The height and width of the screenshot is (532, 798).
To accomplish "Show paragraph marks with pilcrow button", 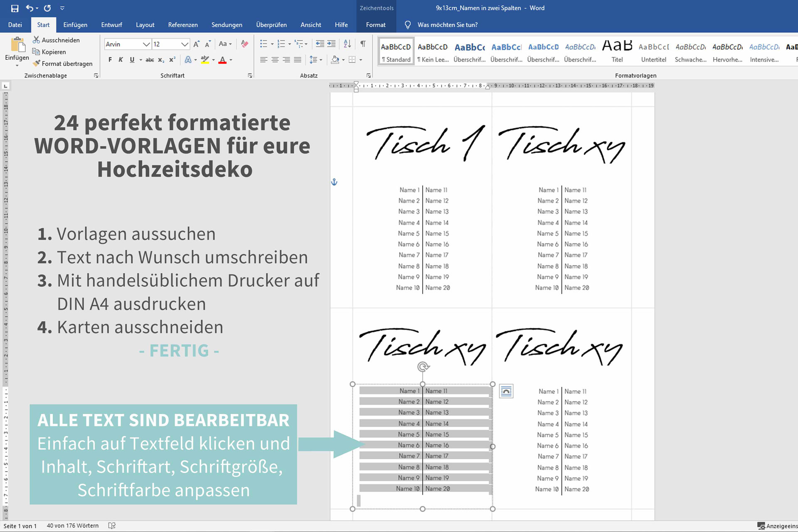I will pos(363,44).
